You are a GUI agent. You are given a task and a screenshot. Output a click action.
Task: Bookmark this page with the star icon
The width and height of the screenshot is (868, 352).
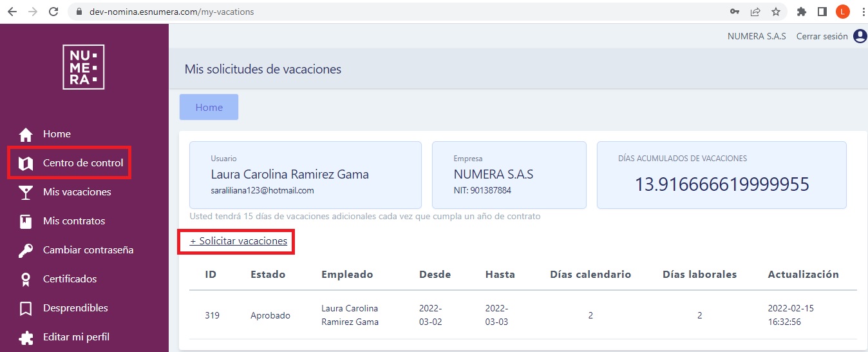pos(776,12)
